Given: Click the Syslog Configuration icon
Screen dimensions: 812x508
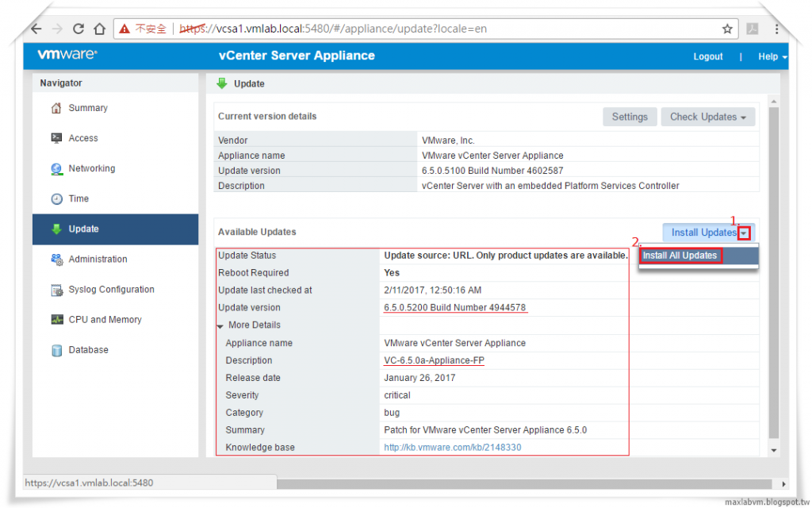Looking at the screenshot, I should pyautogui.click(x=56, y=291).
